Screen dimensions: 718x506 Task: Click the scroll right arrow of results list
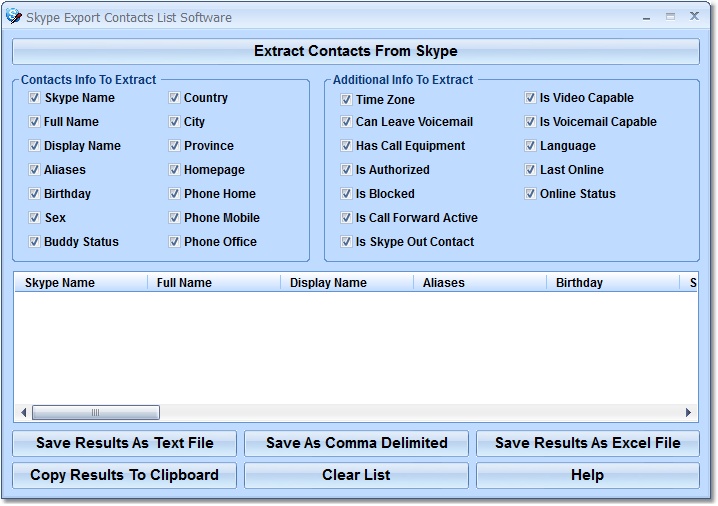click(x=688, y=413)
